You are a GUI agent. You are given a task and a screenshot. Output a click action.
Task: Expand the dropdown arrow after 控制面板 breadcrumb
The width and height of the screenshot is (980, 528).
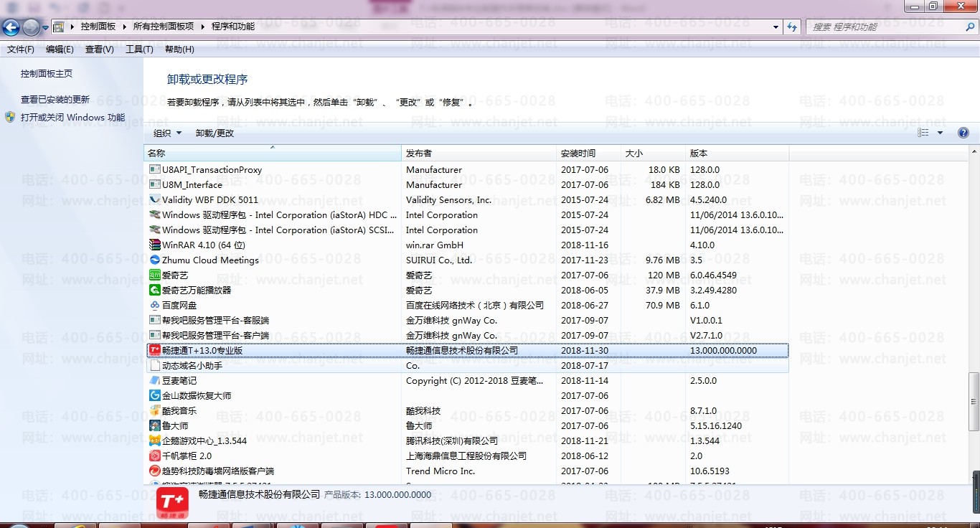tap(123, 27)
